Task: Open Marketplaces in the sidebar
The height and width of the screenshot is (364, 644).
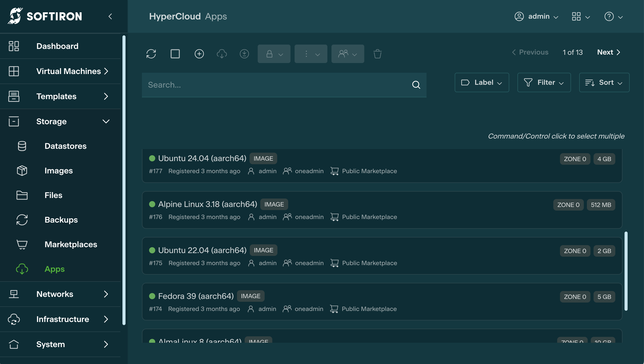Action: click(71, 244)
